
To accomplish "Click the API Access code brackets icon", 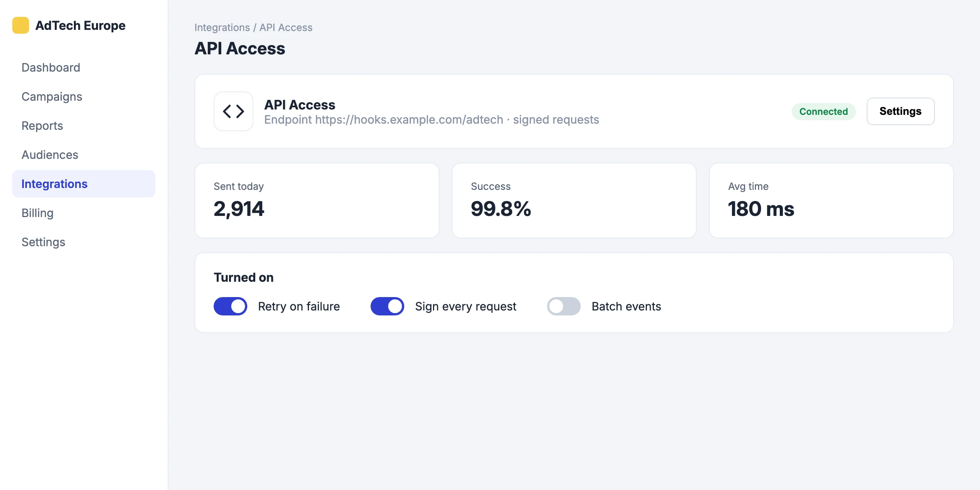I will click(x=234, y=111).
